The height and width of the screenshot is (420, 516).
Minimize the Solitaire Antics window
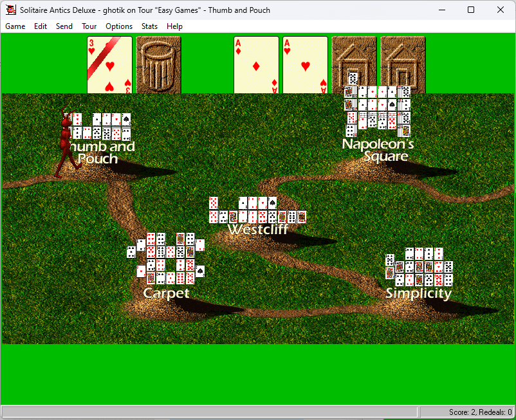point(442,10)
